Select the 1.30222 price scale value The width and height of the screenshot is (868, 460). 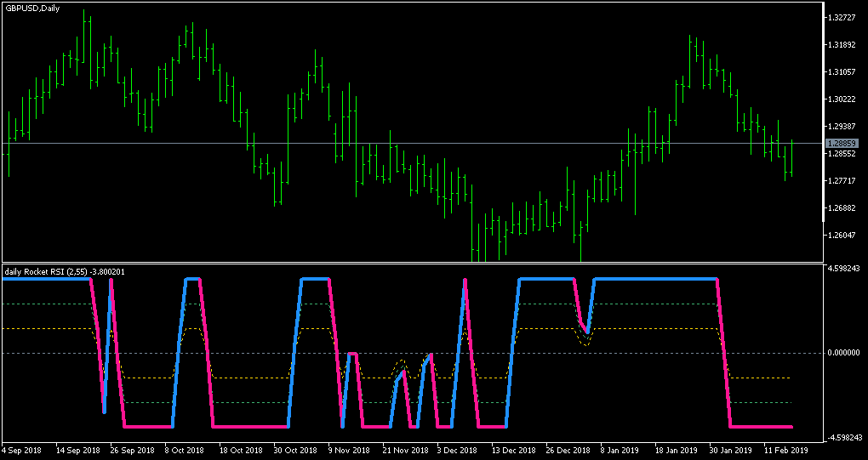click(842, 99)
